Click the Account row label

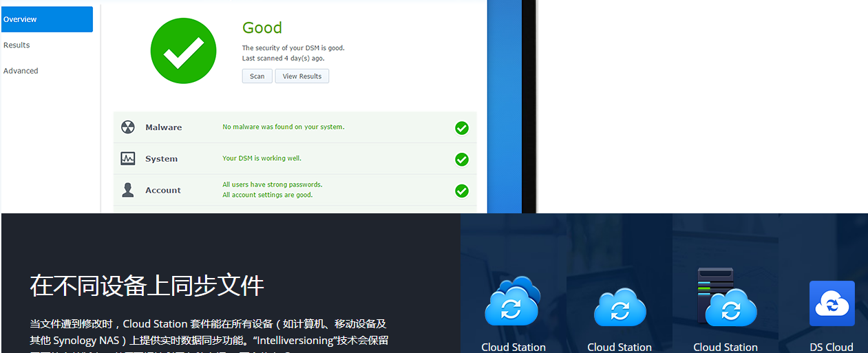[x=163, y=191]
